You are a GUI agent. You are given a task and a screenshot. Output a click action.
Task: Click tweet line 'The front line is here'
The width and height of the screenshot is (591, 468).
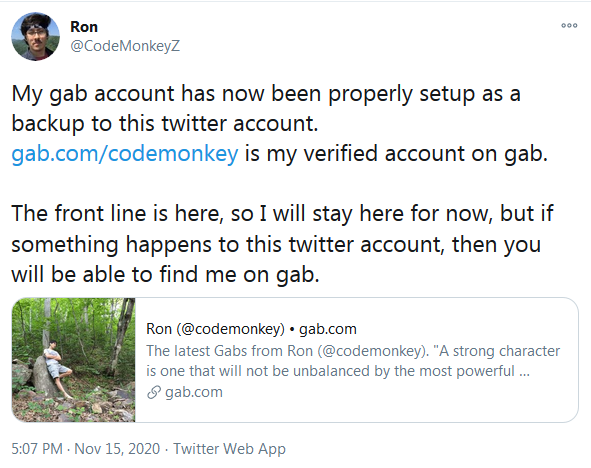coord(282,214)
